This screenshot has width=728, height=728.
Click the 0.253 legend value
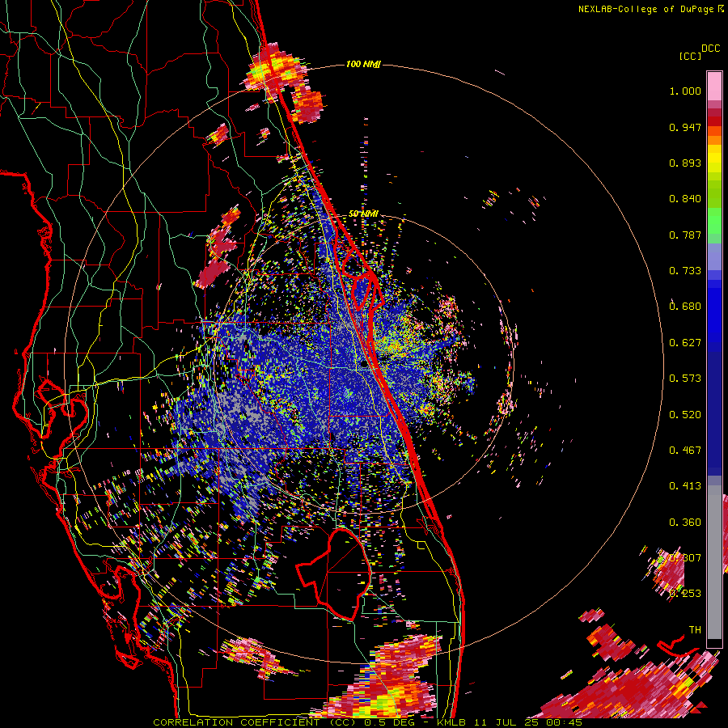click(x=685, y=594)
